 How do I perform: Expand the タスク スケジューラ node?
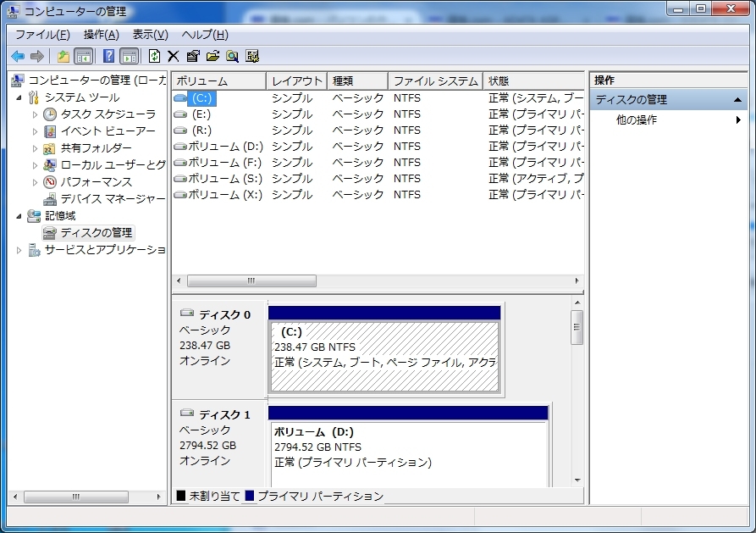[35, 114]
